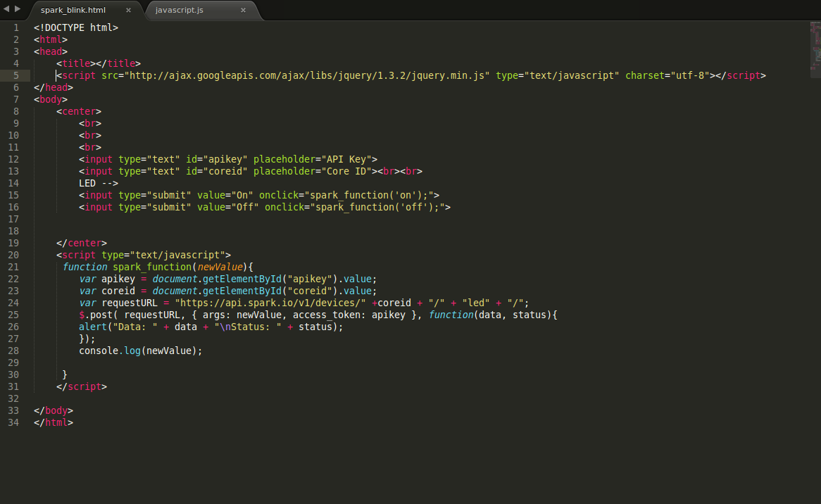Click the api.spark.io URL string
This screenshot has height=504, width=821.
tap(270, 303)
